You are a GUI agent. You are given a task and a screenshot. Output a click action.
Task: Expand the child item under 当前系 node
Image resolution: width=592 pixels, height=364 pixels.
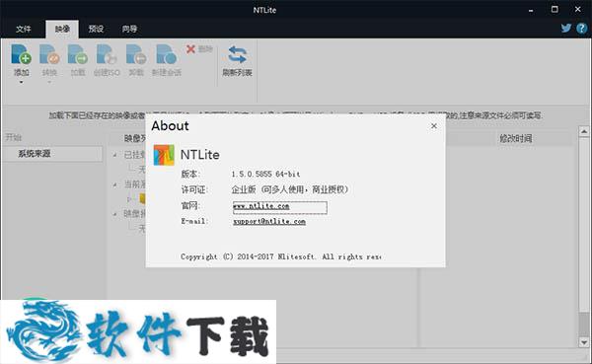(129, 199)
